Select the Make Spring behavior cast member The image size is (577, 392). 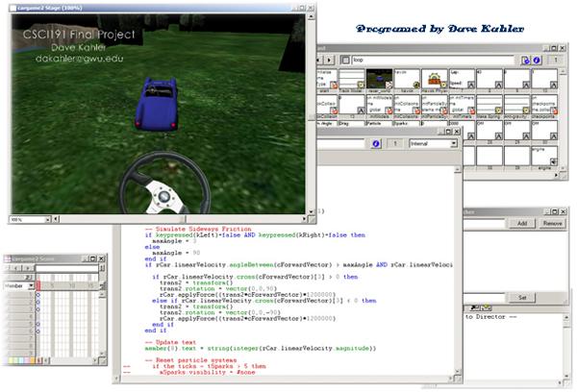click(x=489, y=106)
